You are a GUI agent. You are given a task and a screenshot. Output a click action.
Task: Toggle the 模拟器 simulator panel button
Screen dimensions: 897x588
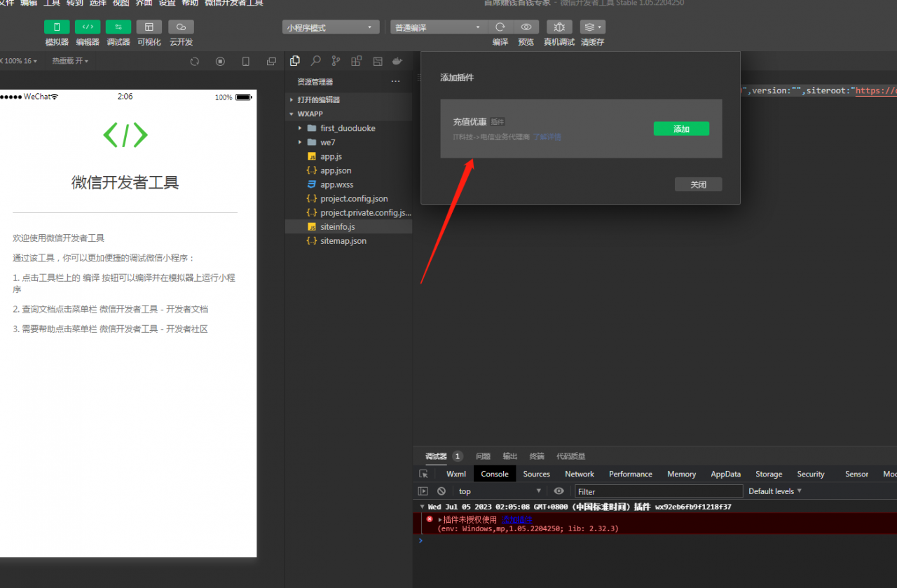tap(57, 27)
